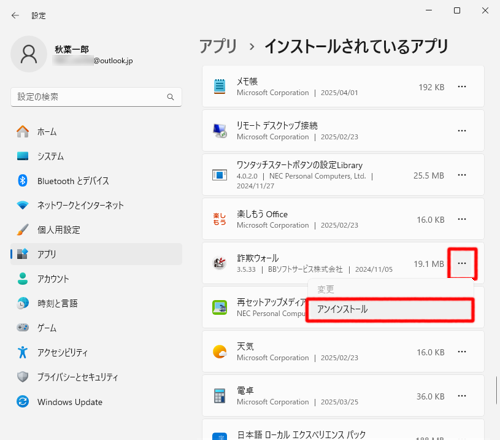This screenshot has height=440, width=500.
Task: Click the 時刻と言語 globe clock icon
Action: coord(23,303)
